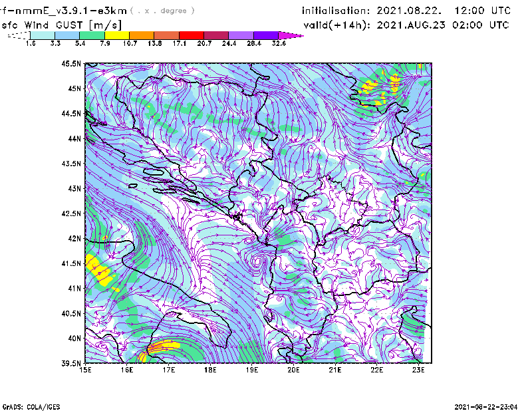Click the initialisation date 2021.08.22. text

coord(409,11)
